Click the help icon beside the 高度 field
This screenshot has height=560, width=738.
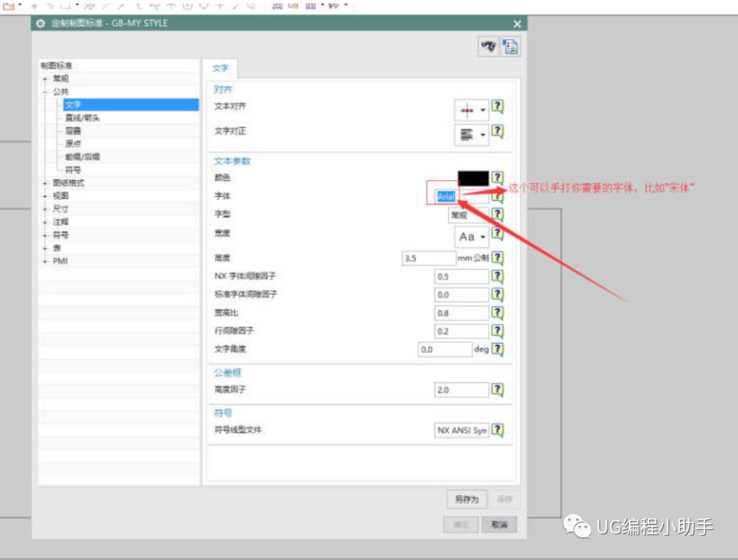(x=497, y=258)
